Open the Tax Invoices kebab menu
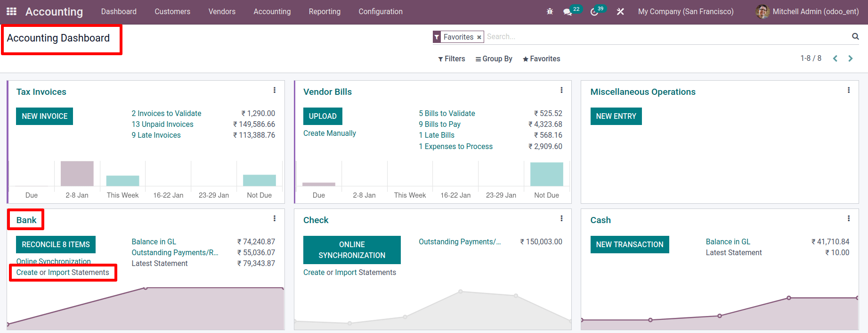This screenshot has width=868, height=333. click(x=274, y=90)
